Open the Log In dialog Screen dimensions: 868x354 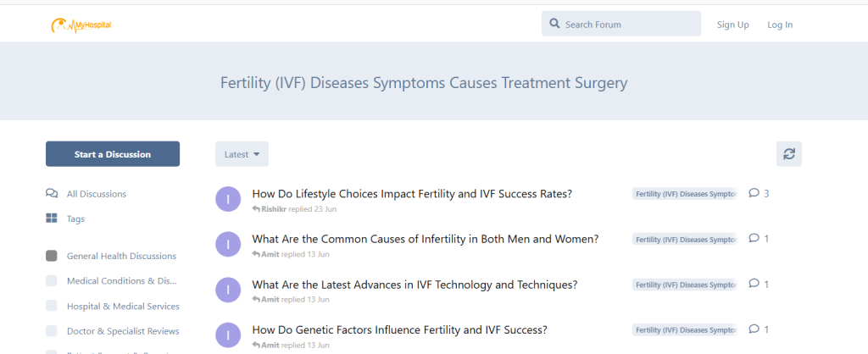pos(780,25)
